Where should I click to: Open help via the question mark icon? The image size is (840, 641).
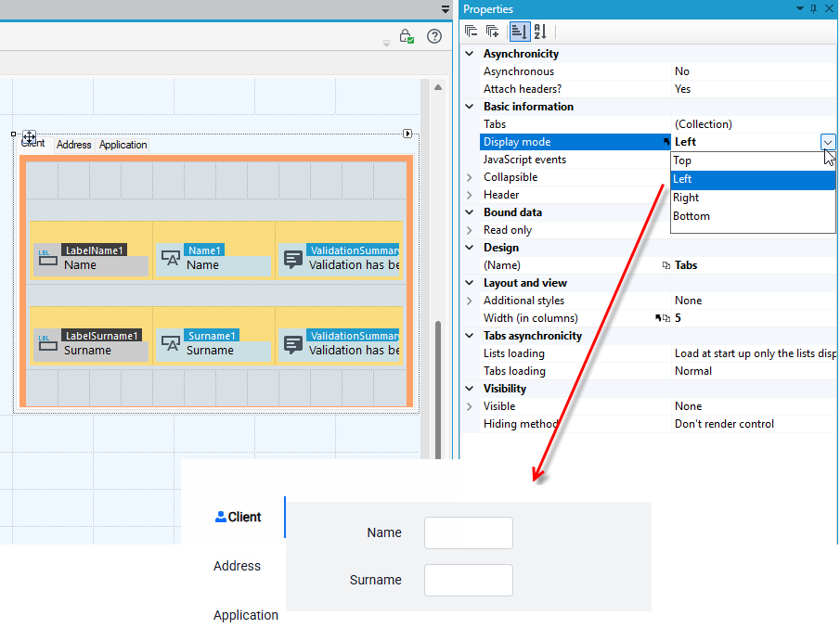434,36
